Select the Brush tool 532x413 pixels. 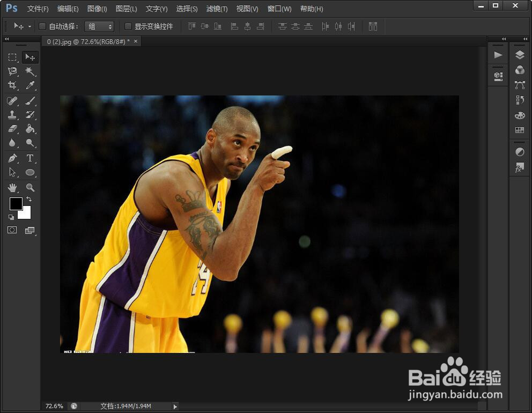pos(30,101)
